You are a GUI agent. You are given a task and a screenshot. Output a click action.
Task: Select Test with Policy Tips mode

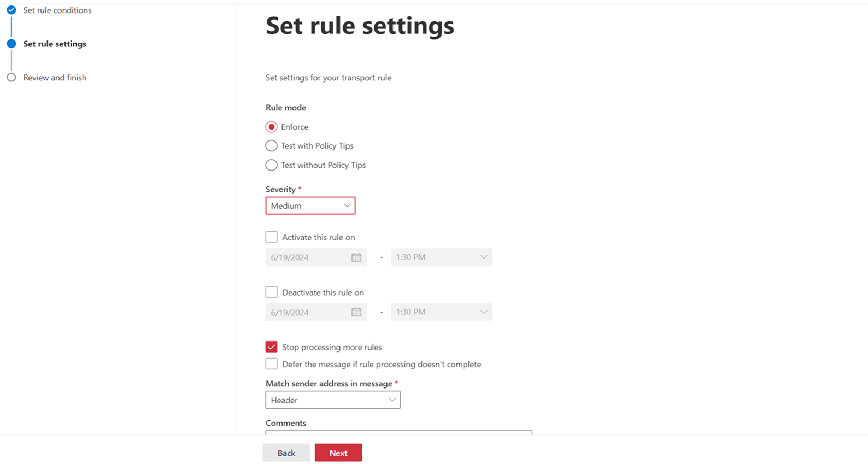coord(271,145)
